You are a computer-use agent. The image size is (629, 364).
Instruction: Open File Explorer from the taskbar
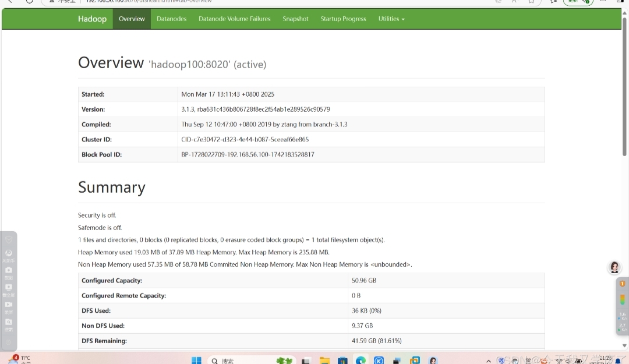324,361
